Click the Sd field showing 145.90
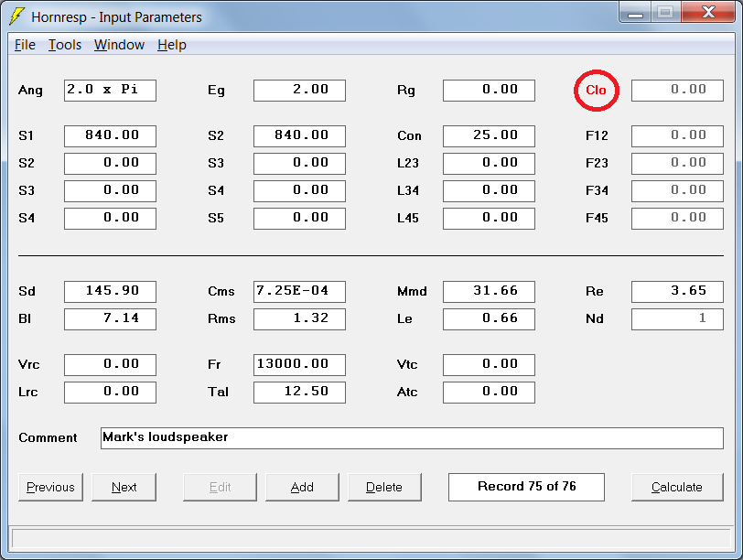 tap(110, 292)
